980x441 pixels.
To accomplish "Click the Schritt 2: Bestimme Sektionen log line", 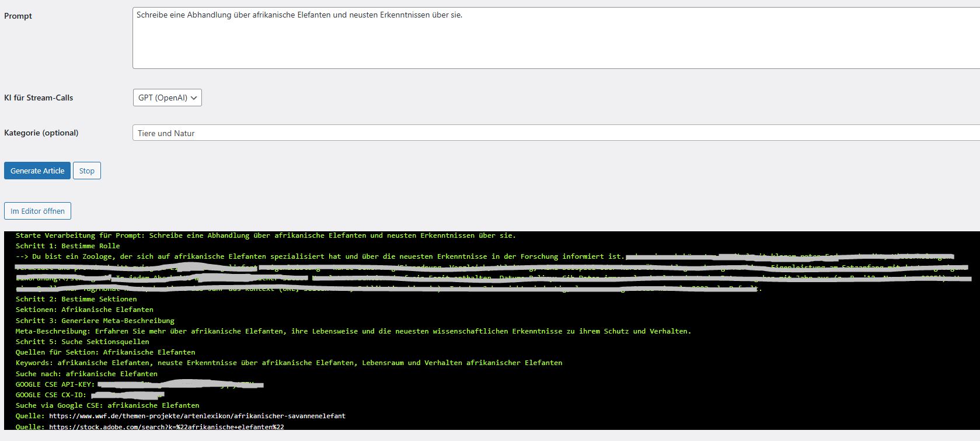I will point(76,299).
